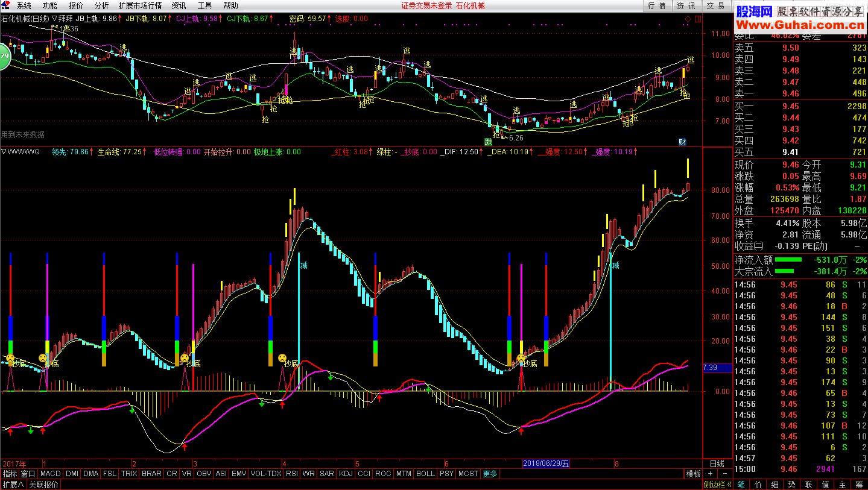The width and height of the screenshot is (868, 490).
Task: Open the 联 related tab in sidebar footer
Action: [809, 484]
